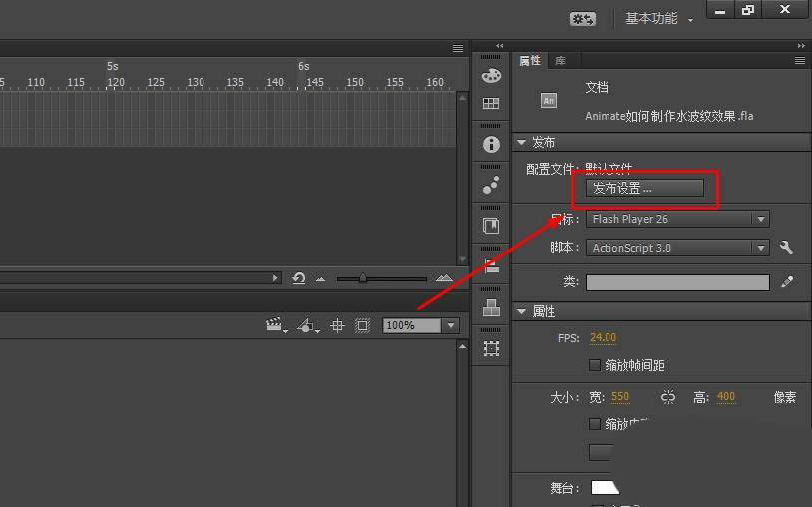Click the 发布设置 button
Screen dimensions: 812x507
click(644, 188)
